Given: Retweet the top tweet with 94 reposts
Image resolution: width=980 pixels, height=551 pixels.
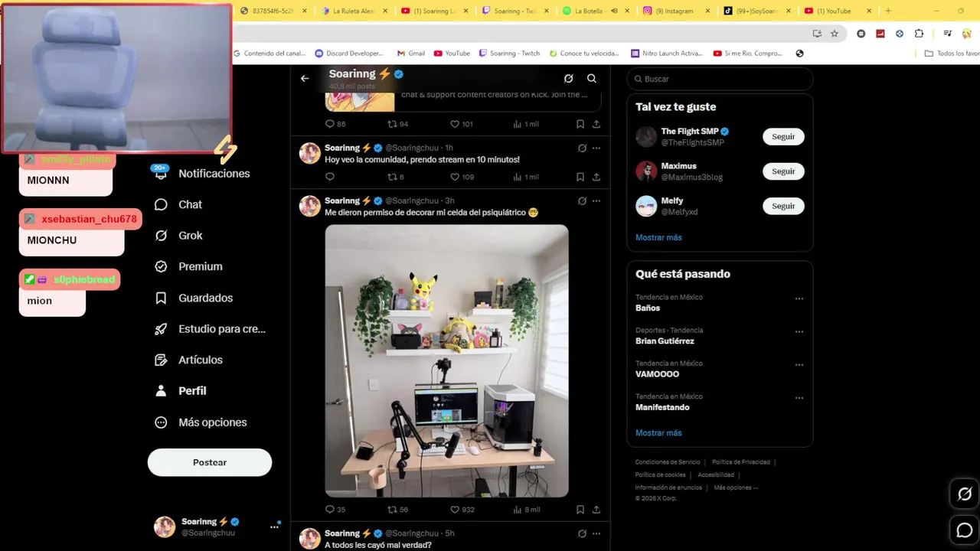Looking at the screenshot, I should (x=392, y=124).
